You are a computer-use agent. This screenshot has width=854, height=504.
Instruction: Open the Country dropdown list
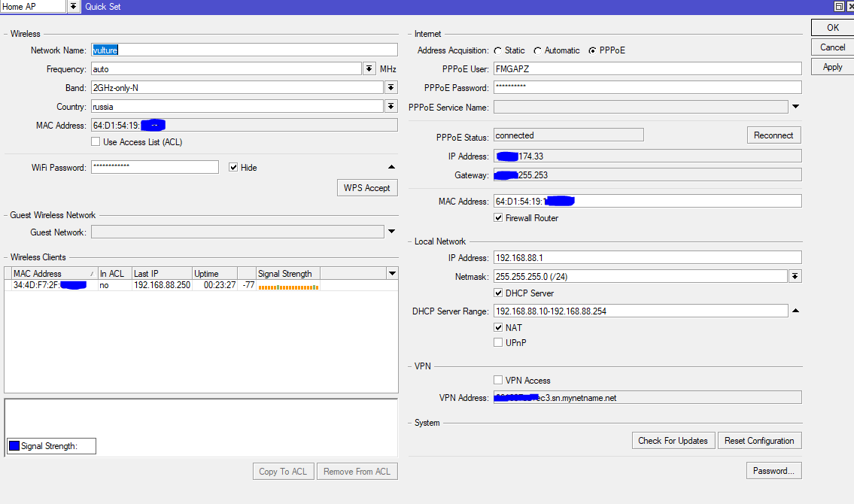(x=391, y=107)
